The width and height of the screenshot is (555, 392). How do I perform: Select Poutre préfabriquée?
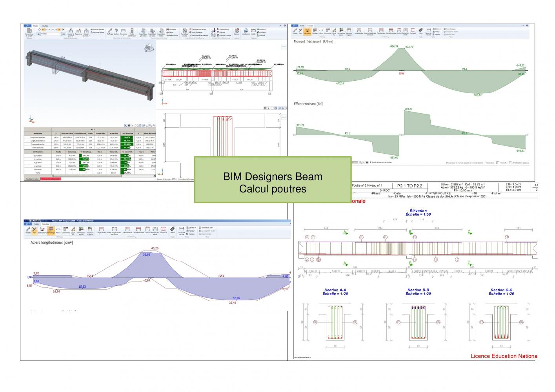pyautogui.click(x=132, y=32)
